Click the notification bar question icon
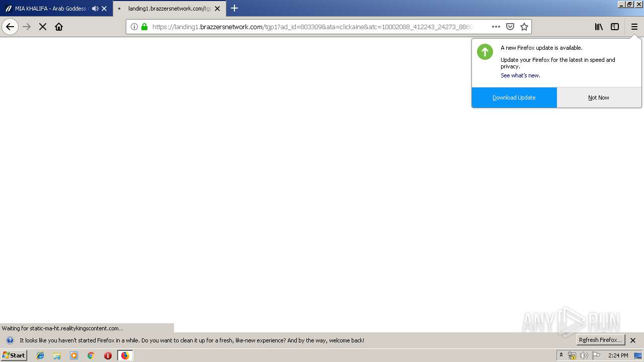 [10, 340]
